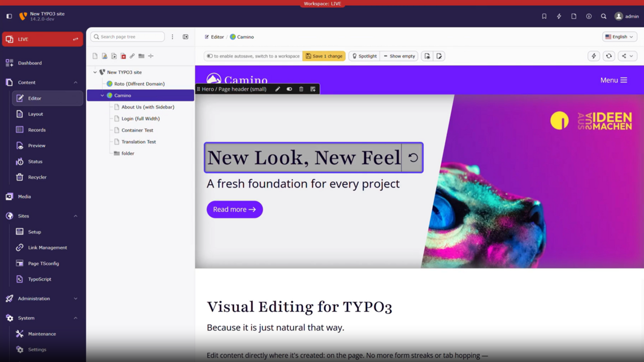Open the share dropdown in editor toolbar

(627, 56)
